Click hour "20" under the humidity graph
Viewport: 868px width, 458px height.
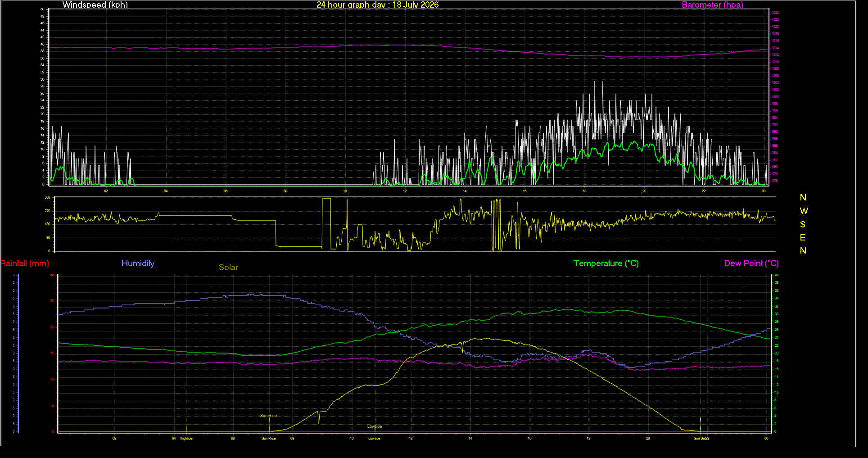648,438
